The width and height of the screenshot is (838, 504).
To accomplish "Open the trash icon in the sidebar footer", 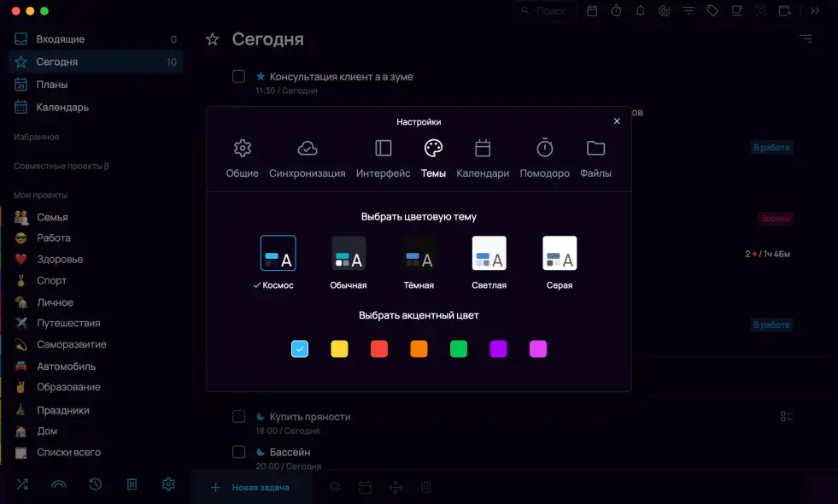I will (132, 484).
